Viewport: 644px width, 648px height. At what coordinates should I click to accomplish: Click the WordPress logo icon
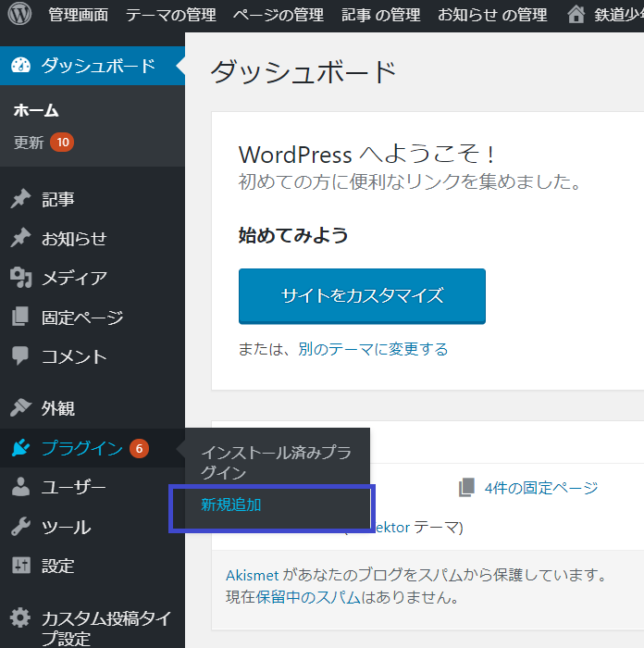tap(19, 14)
